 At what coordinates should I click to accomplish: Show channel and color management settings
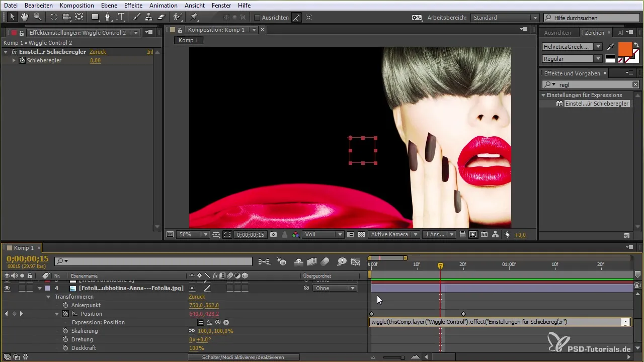pyautogui.click(x=296, y=234)
